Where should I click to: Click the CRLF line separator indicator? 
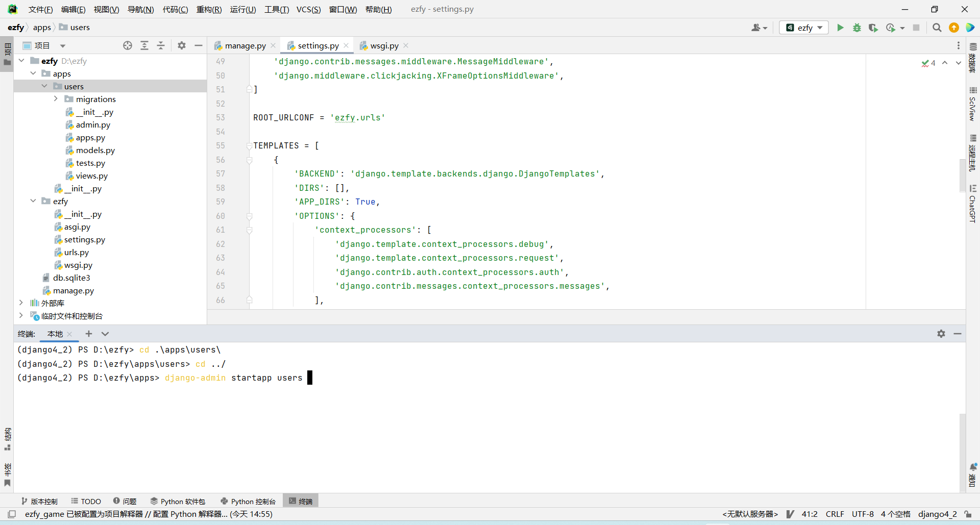[x=835, y=514]
